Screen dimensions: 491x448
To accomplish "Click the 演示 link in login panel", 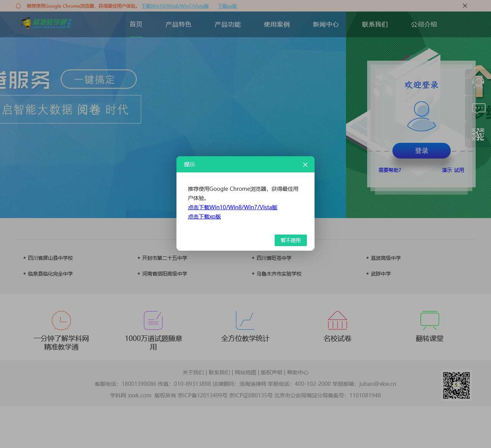I will point(447,170).
